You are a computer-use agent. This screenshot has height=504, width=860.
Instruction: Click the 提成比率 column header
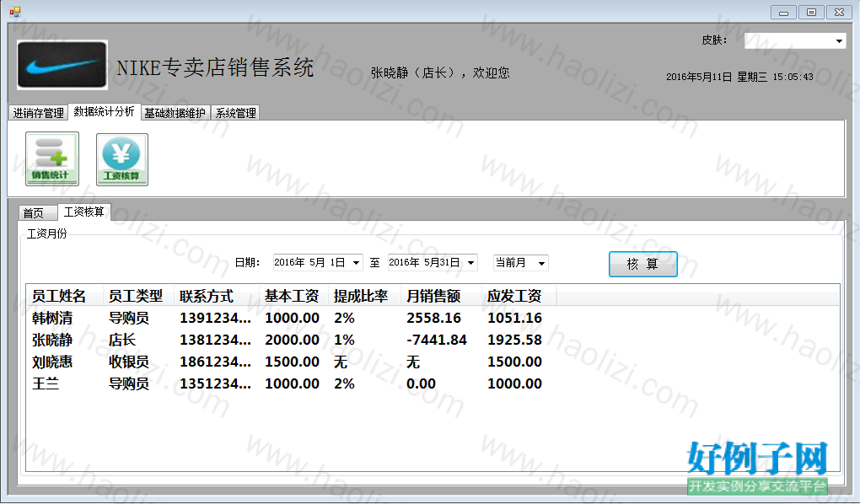coord(364,296)
